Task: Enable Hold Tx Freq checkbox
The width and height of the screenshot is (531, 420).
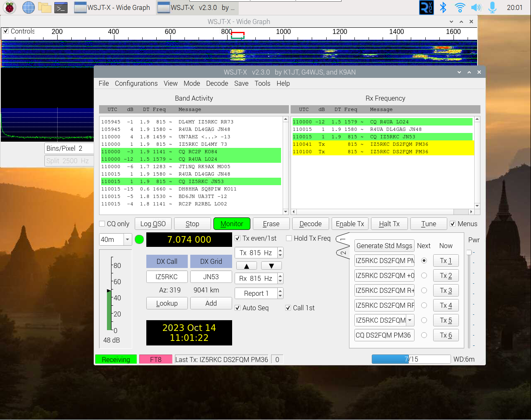Action: (x=289, y=238)
